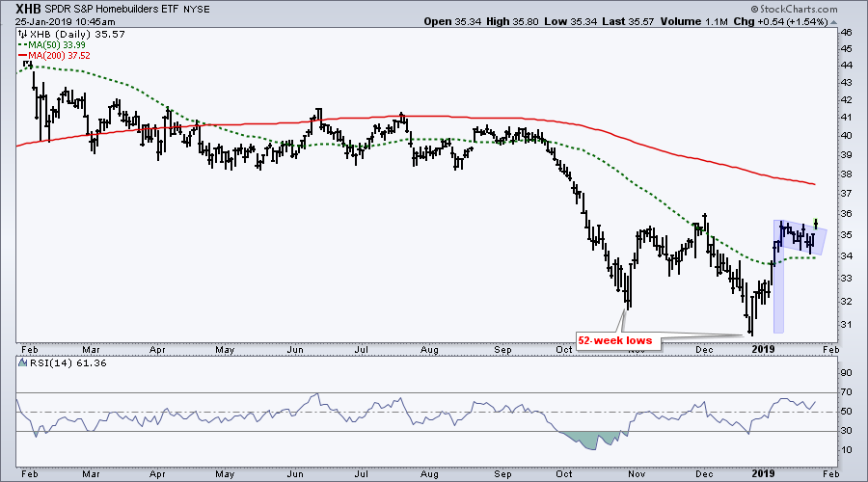868x482 pixels.
Task: Click the red MA(200) legend marker
Action: [23, 55]
